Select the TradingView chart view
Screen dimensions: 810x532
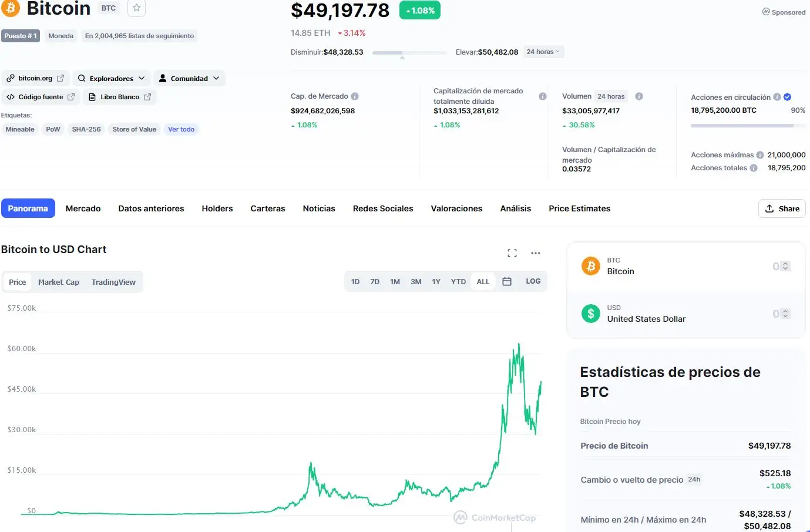pos(113,282)
